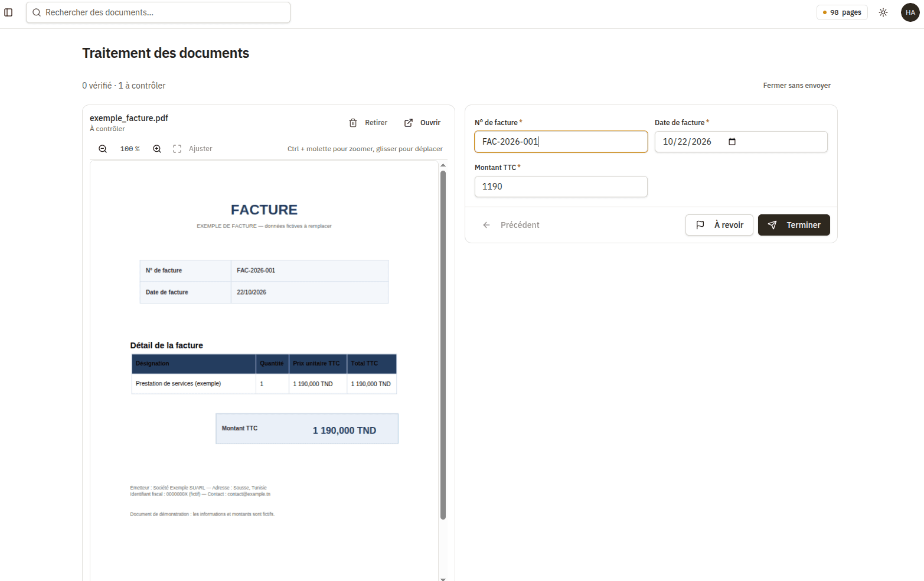Click the scrollbar down arrow in preview
This screenshot has width=924, height=581.
click(x=443, y=579)
